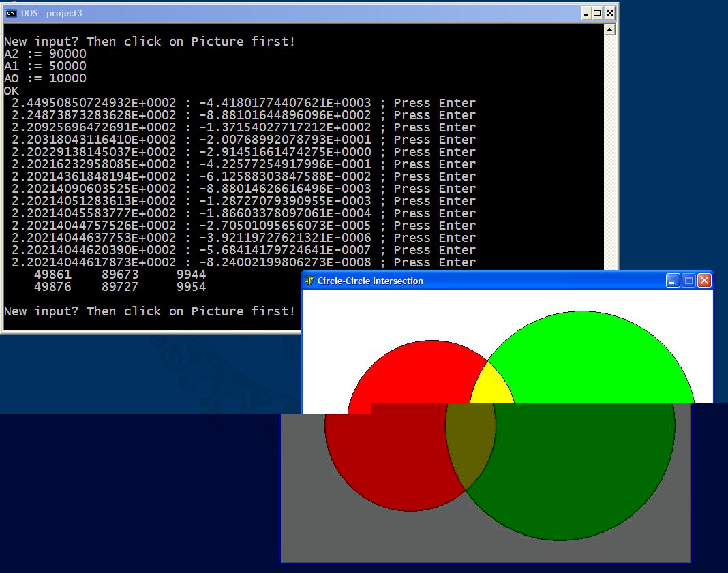Maximize the DOS project3 window
Image resolution: width=728 pixels, height=573 pixels.
tap(598, 13)
